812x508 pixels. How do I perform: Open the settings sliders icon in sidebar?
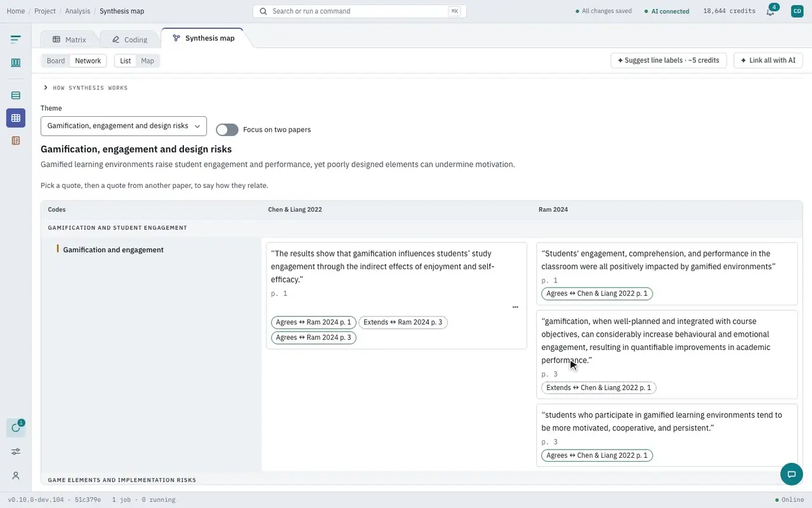pos(16,451)
